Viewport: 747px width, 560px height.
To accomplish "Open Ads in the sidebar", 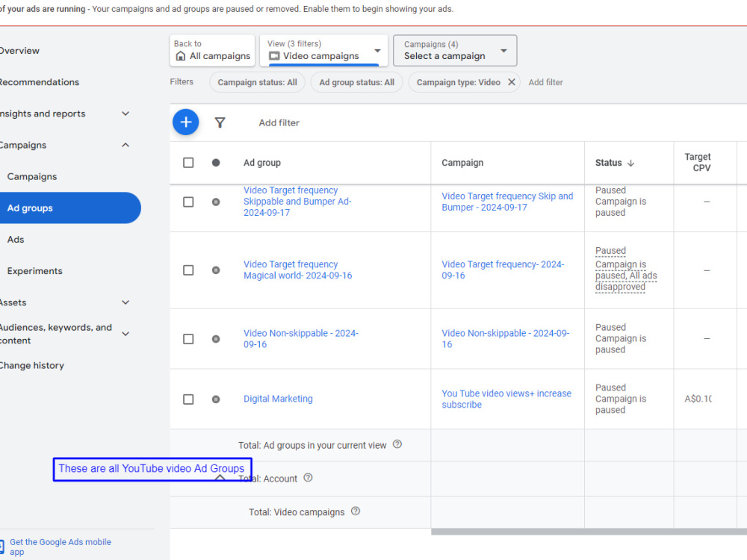I will coord(16,239).
